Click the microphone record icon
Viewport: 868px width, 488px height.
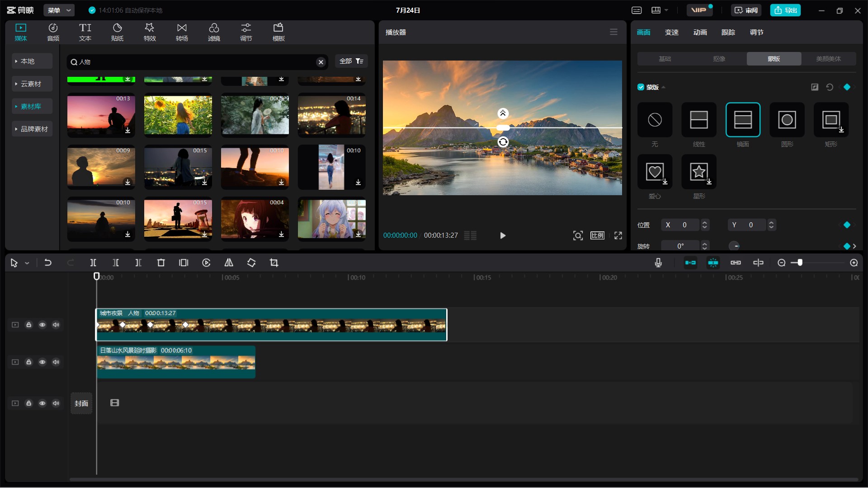[658, 263]
